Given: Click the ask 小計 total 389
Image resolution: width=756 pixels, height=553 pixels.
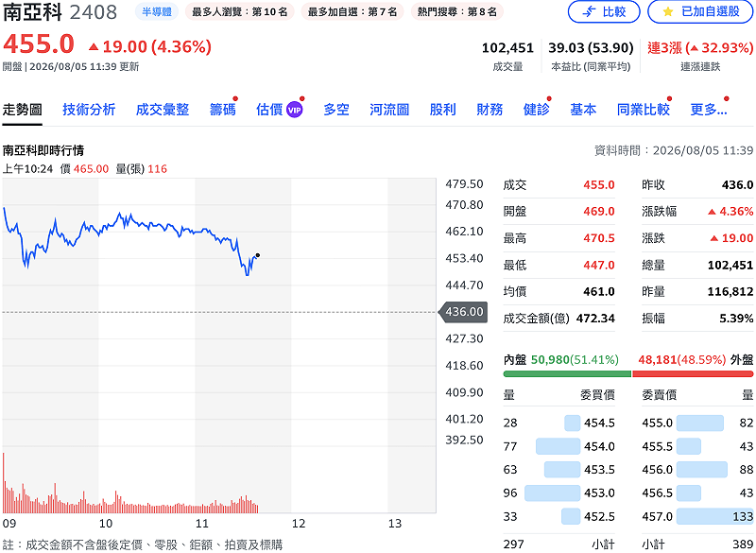Looking at the screenshot, I should tap(743, 544).
